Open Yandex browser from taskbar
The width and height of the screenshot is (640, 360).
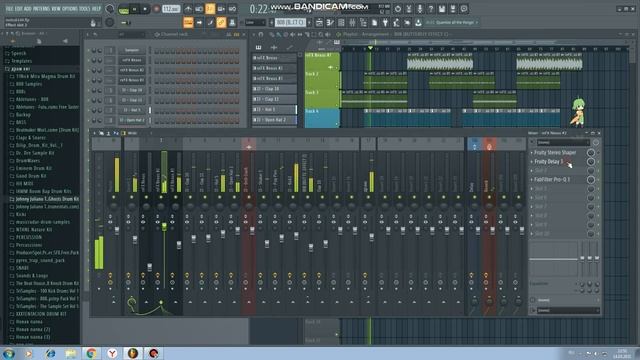pyautogui.click(x=112, y=353)
